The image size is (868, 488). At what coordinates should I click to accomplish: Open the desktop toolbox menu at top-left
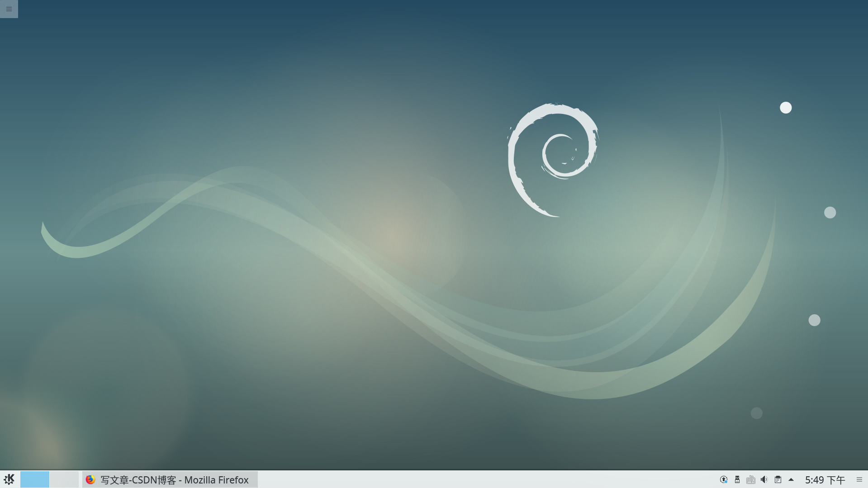9,9
